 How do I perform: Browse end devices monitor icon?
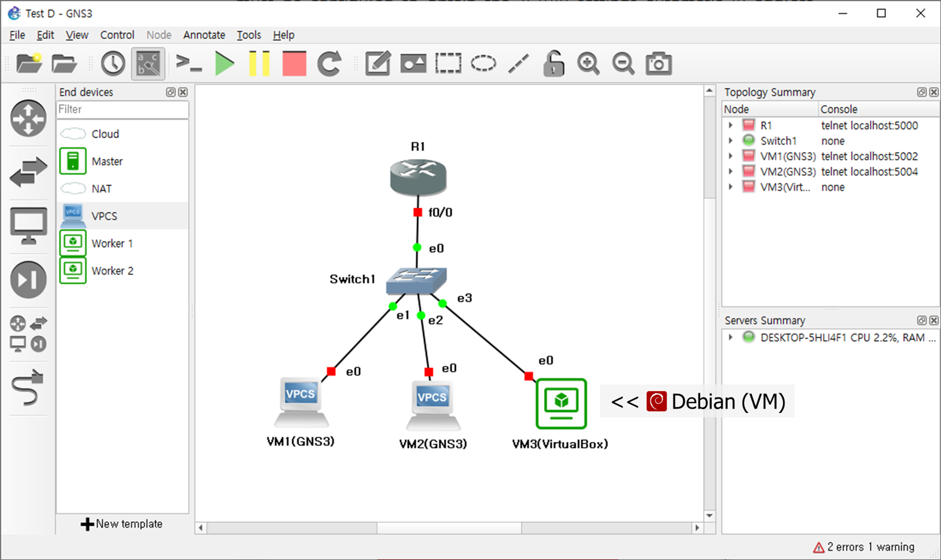coord(28,226)
